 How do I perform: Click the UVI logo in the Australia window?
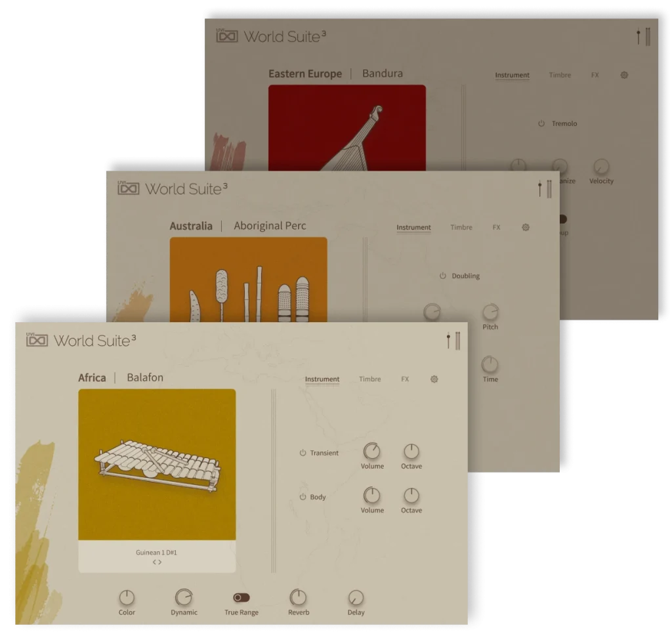[129, 188]
